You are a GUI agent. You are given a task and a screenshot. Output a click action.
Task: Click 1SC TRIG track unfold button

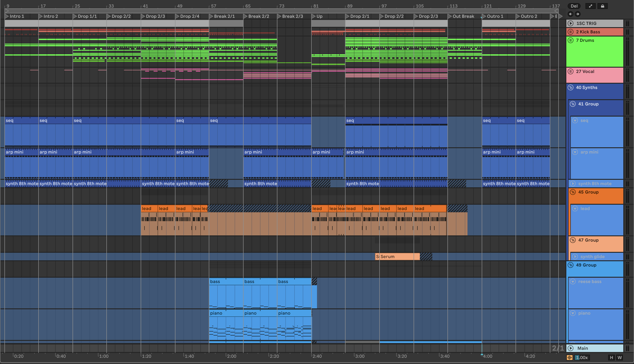click(571, 23)
